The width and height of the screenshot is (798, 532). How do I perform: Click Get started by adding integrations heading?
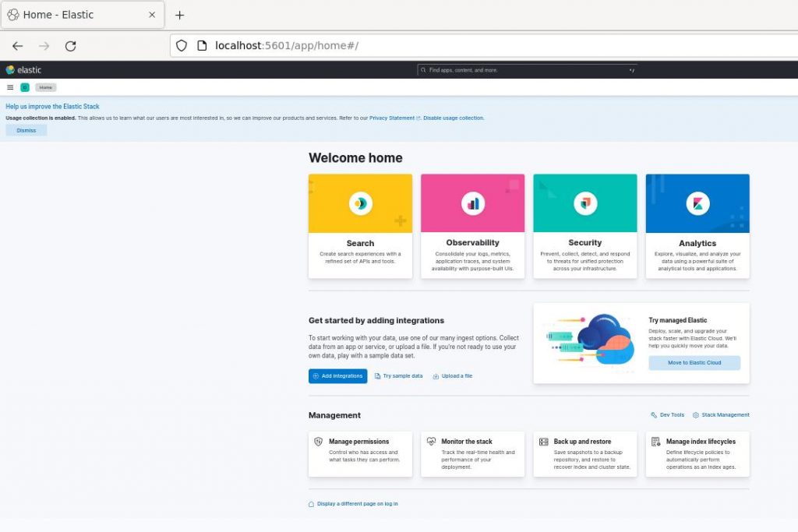376,320
